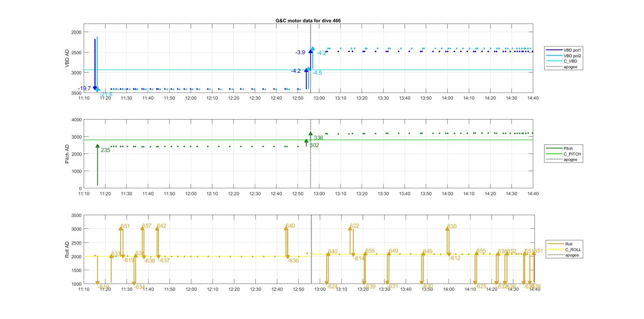Image resolution: width=644 pixels, height=319 pixels.
Task: Click the '3500' tick on Roll y-axis
Action: pos(76,215)
